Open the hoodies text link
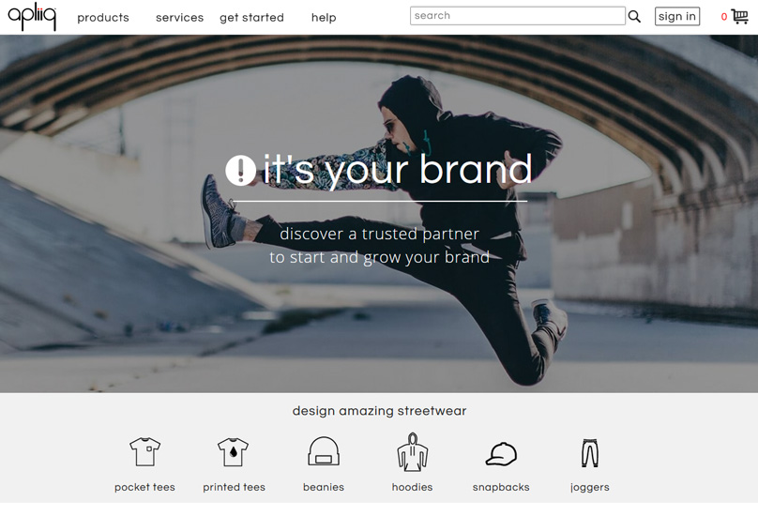 412,488
